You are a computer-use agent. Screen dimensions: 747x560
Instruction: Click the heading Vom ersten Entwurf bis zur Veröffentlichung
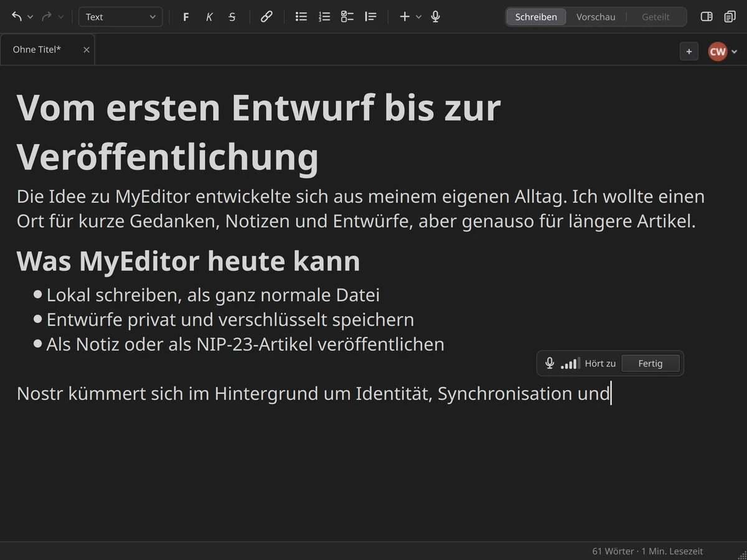click(x=259, y=131)
